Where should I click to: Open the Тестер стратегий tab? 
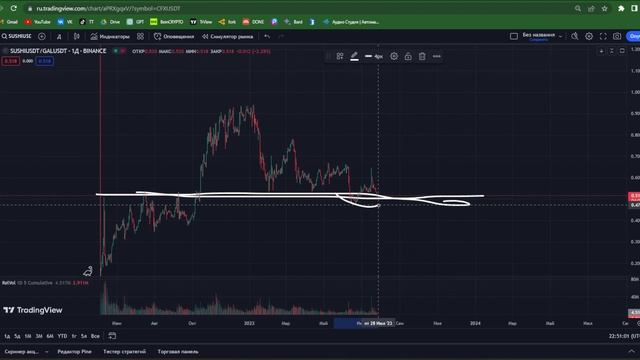pyautogui.click(x=124, y=351)
